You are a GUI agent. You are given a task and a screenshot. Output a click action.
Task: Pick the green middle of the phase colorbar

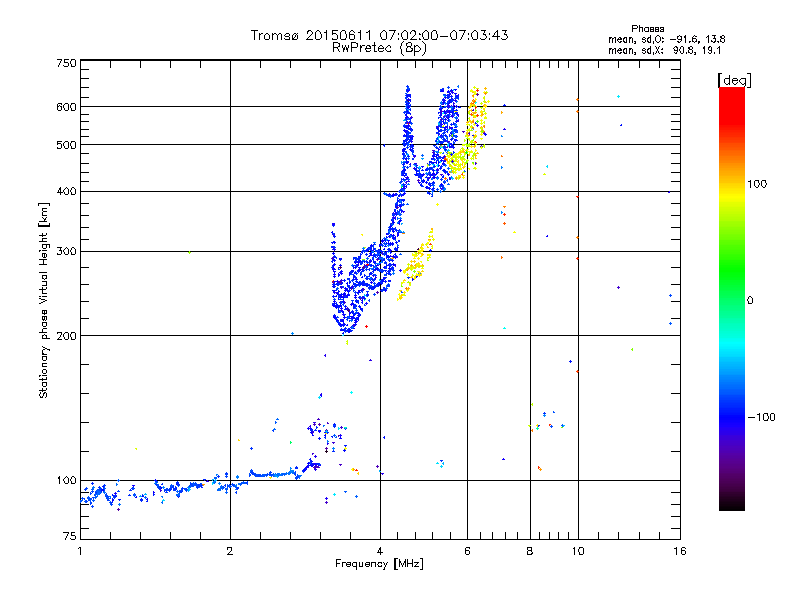coord(732,270)
